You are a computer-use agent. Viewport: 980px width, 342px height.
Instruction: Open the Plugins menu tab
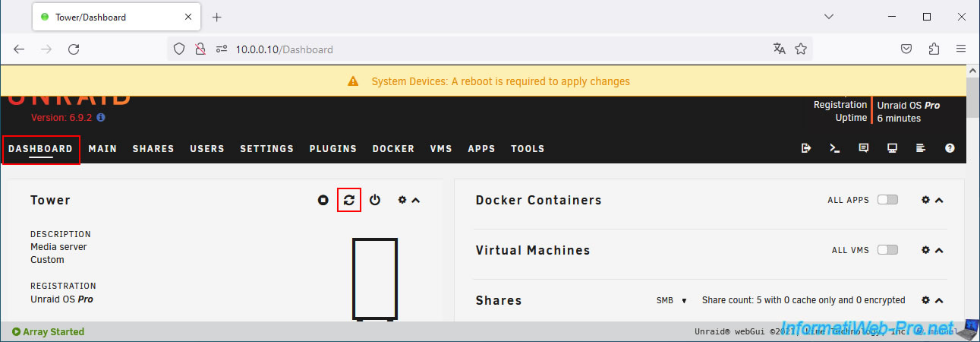point(332,149)
